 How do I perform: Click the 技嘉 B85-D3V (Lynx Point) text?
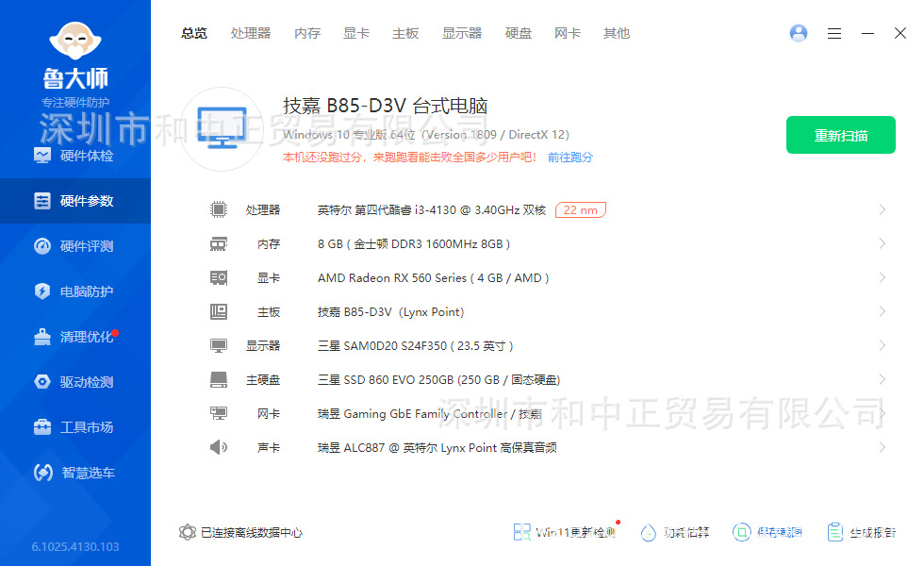point(390,312)
